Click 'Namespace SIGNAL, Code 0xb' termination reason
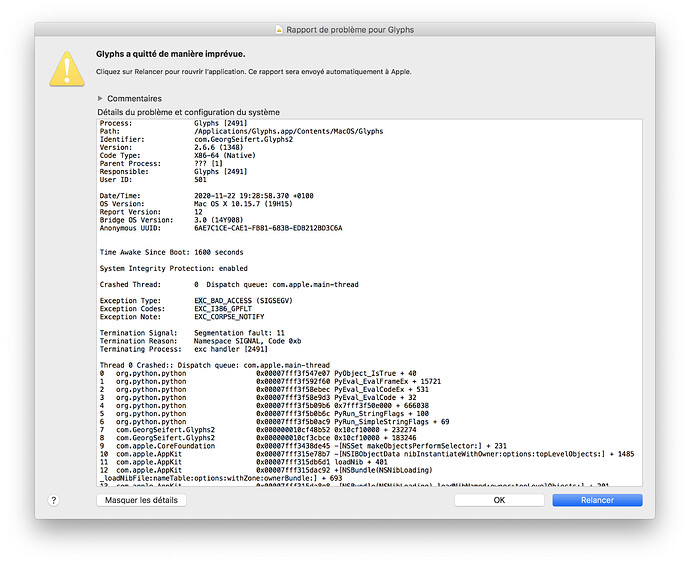This screenshot has width=690, height=565. (247, 341)
